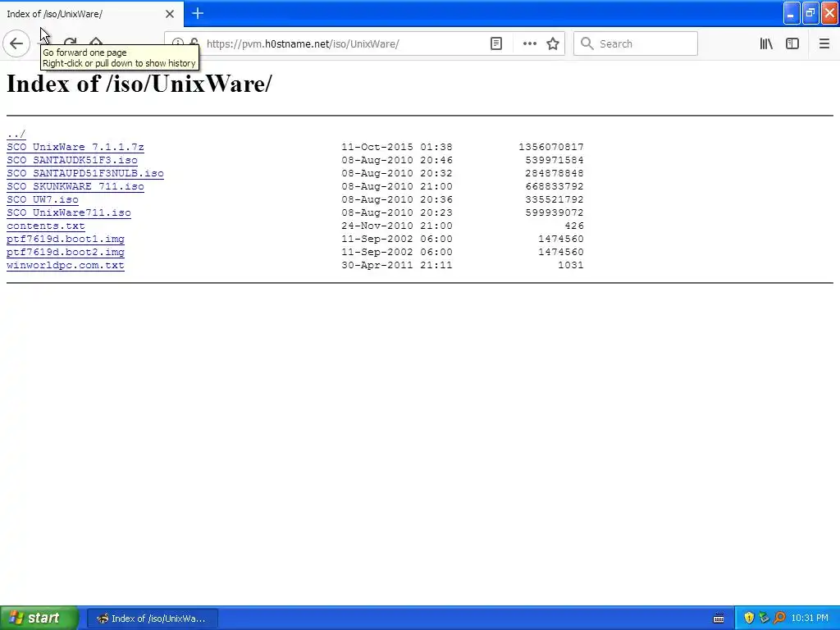Open the Library icon
The height and width of the screenshot is (630, 840).
pyautogui.click(x=766, y=43)
